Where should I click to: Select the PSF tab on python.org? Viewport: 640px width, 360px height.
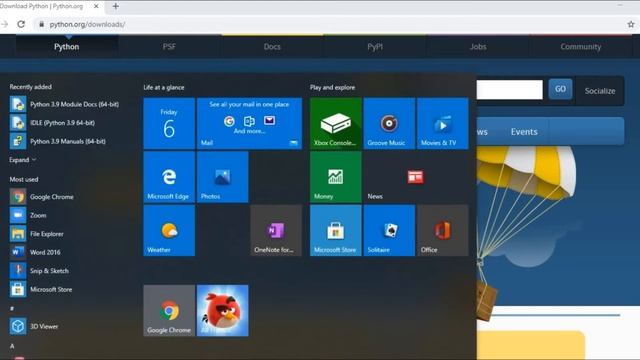point(169,47)
